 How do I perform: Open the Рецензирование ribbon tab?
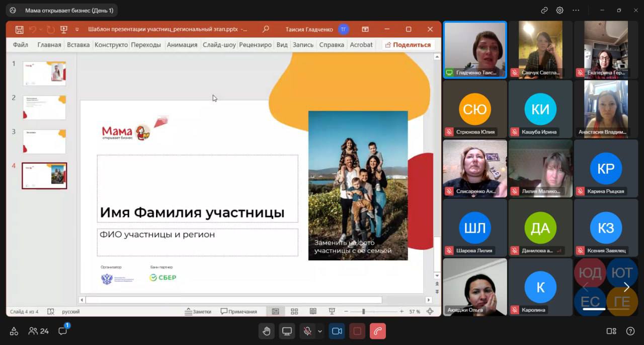pos(256,45)
